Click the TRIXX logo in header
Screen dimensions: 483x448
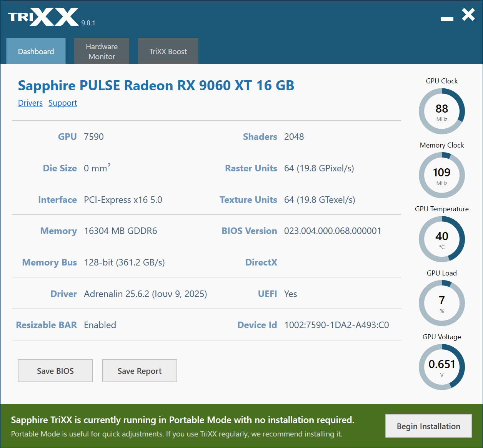[43, 17]
